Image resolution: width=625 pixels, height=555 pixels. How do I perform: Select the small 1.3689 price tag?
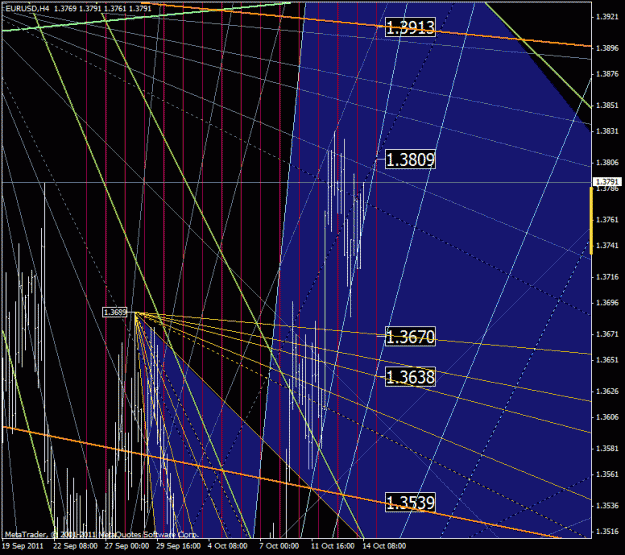pos(115,312)
